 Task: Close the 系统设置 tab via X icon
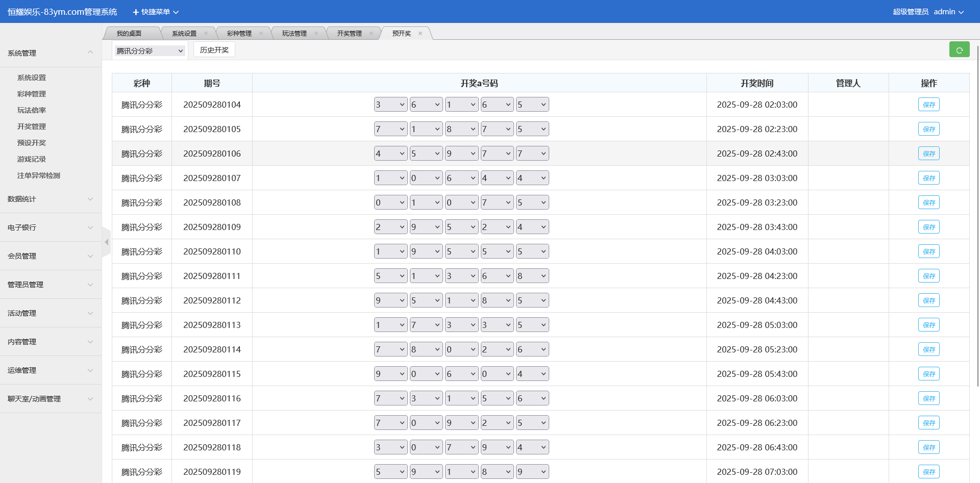pos(206,34)
